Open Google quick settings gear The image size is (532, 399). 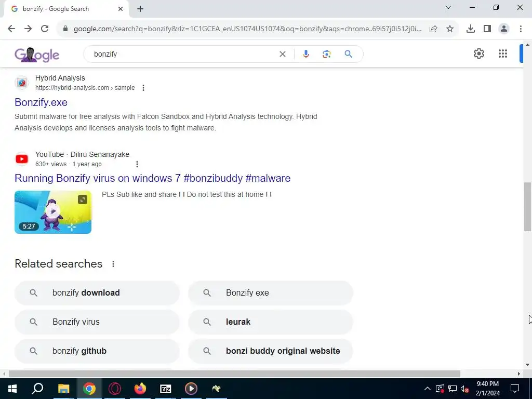click(478, 54)
